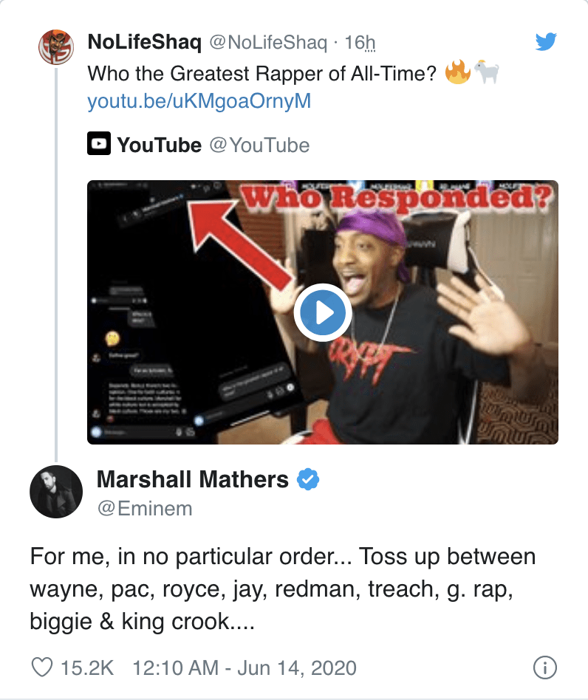The height and width of the screenshot is (700, 588).
Task: Click Eminem's verified badge
Action: [308, 480]
